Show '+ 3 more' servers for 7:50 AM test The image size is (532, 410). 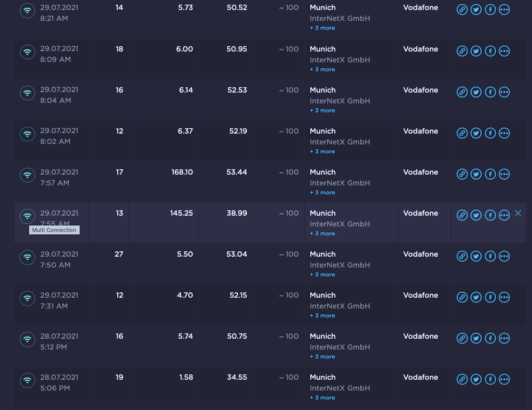coord(323,275)
